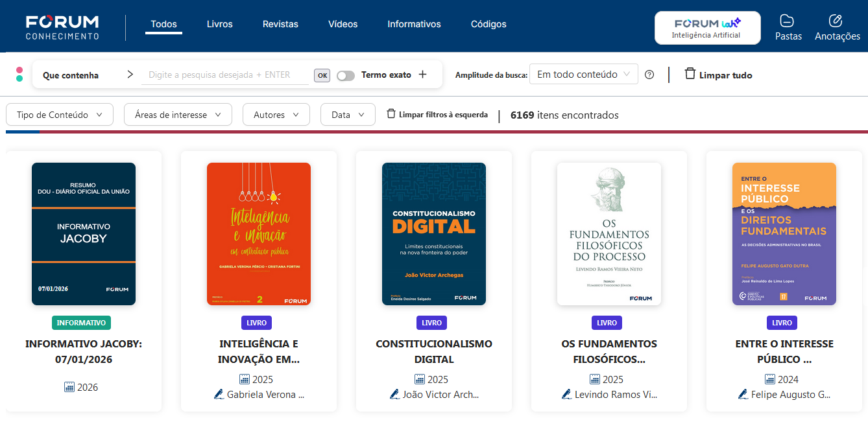Go to the Revistas tab
868x442 pixels.
tap(280, 24)
